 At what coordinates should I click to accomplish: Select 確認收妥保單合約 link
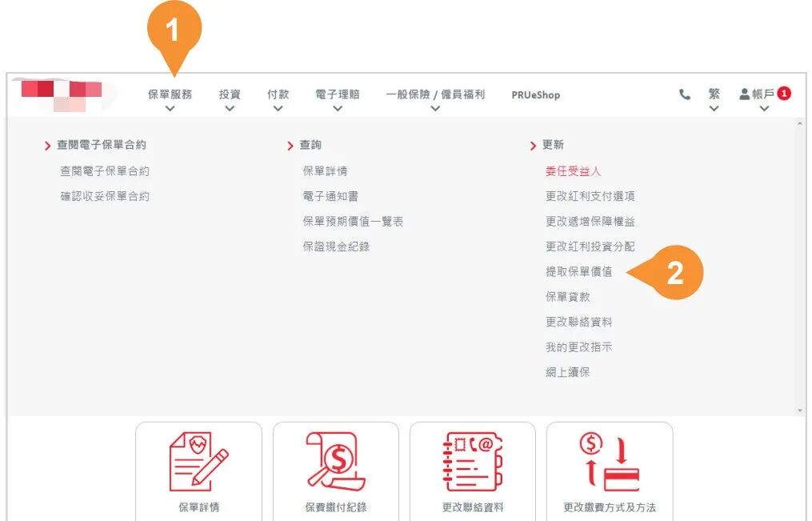105,196
